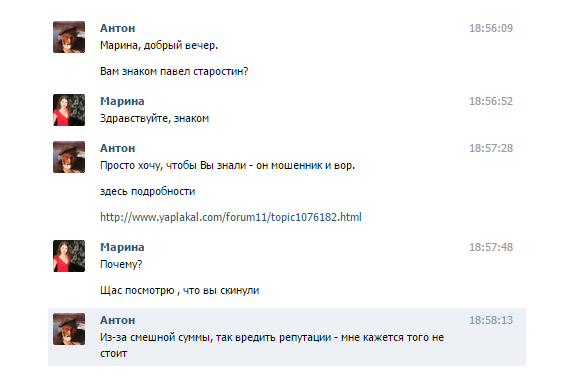Open Антон's profile name at 18:56:09
572x389 pixels.
tap(117, 28)
